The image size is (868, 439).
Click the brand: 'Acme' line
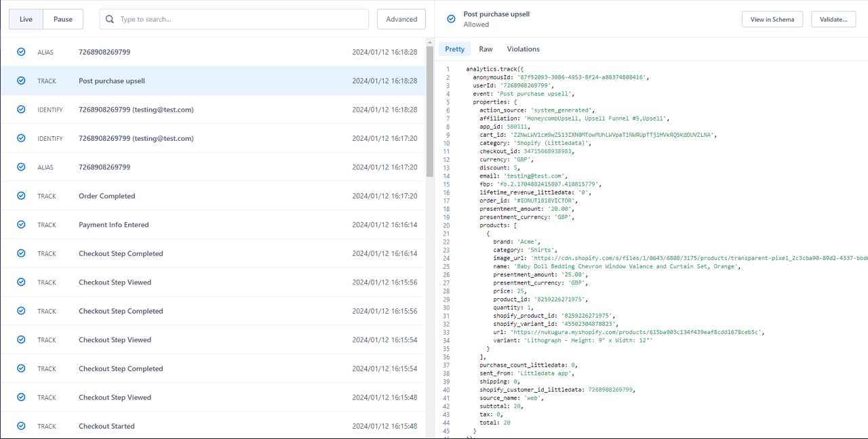(x=516, y=241)
